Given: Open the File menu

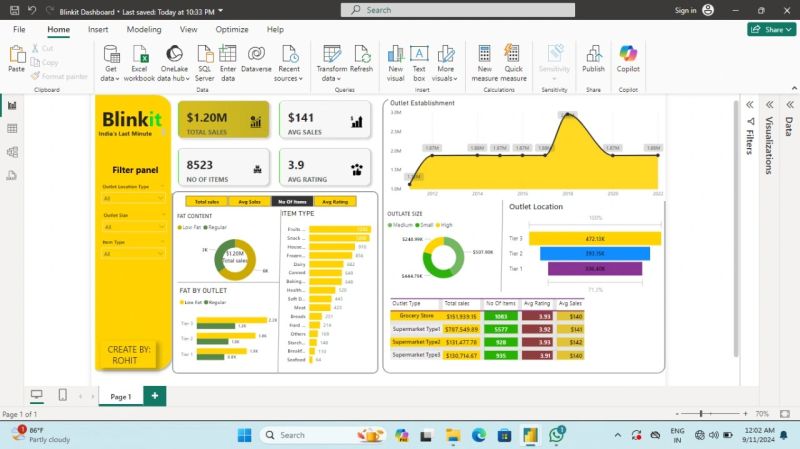Looking at the screenshot, I should (19, 30).
